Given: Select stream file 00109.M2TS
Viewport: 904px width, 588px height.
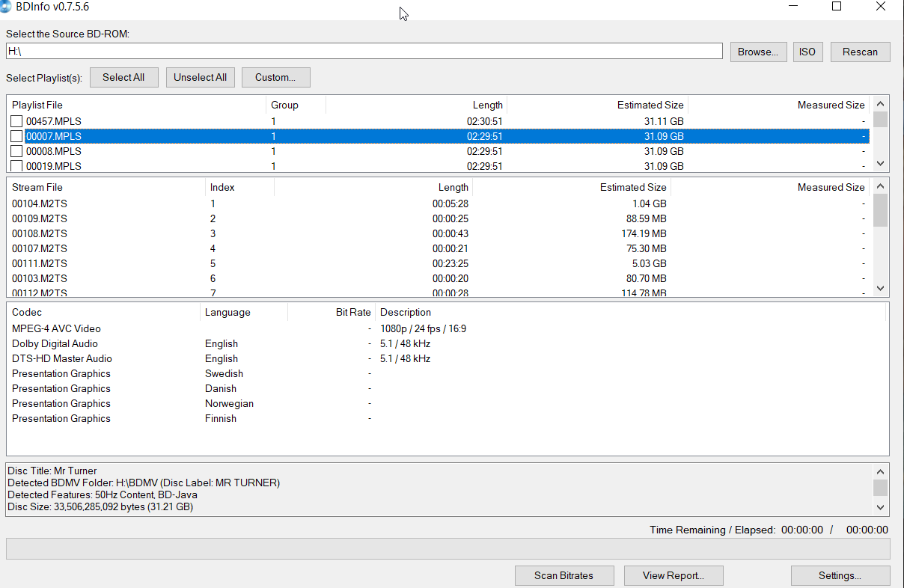Looking at the screenshot, I should pyautogui.click(x=40, y=218).
